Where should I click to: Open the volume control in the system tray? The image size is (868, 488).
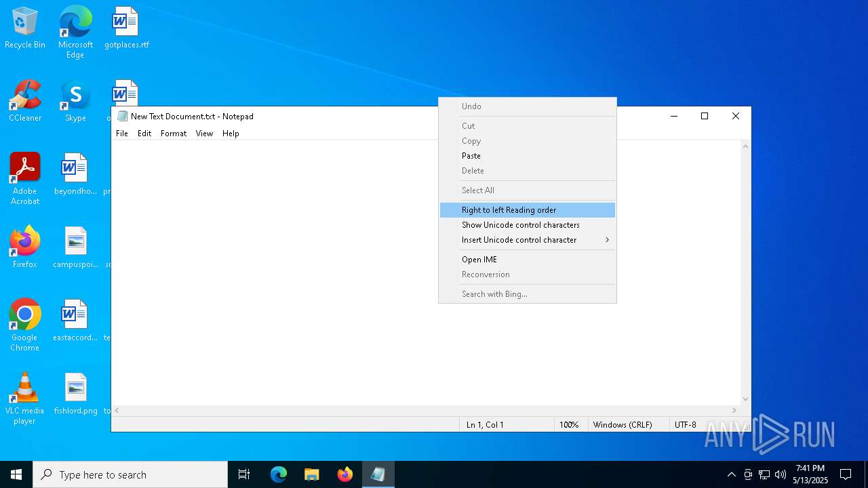pos(781,474)
